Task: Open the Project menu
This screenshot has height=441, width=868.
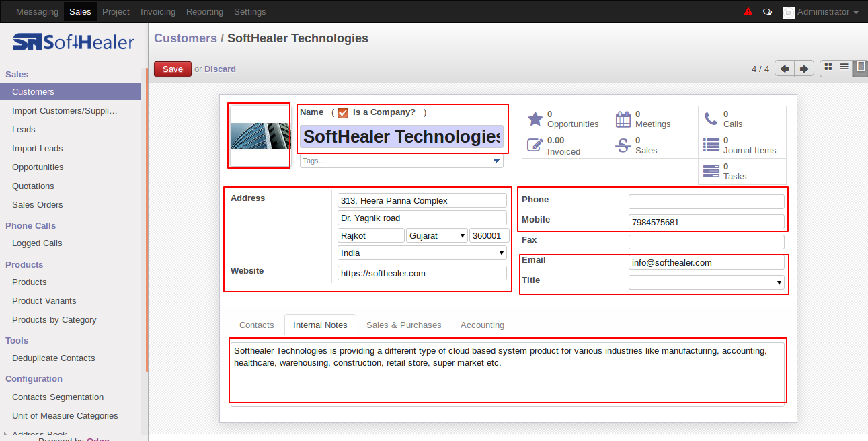Action: click(x=116, y=11)
